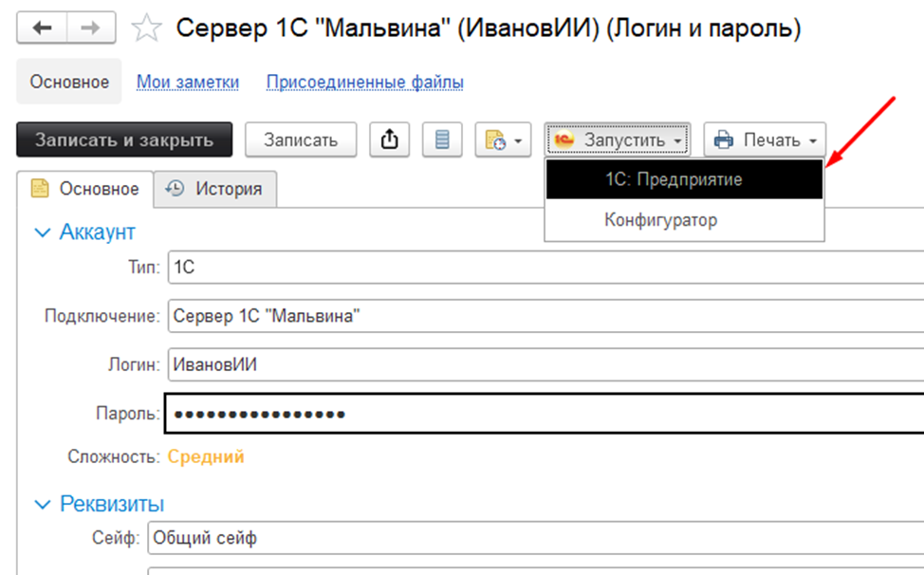This screenshot has height=575, width=924.
Task: Open the Печать dropdown menu
Action: [x=765, y=140]
